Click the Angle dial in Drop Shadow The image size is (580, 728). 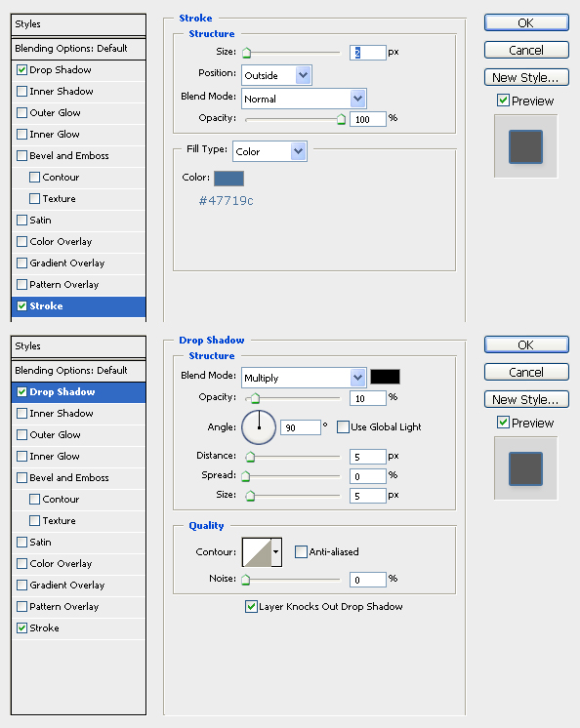tap(259, 426)
